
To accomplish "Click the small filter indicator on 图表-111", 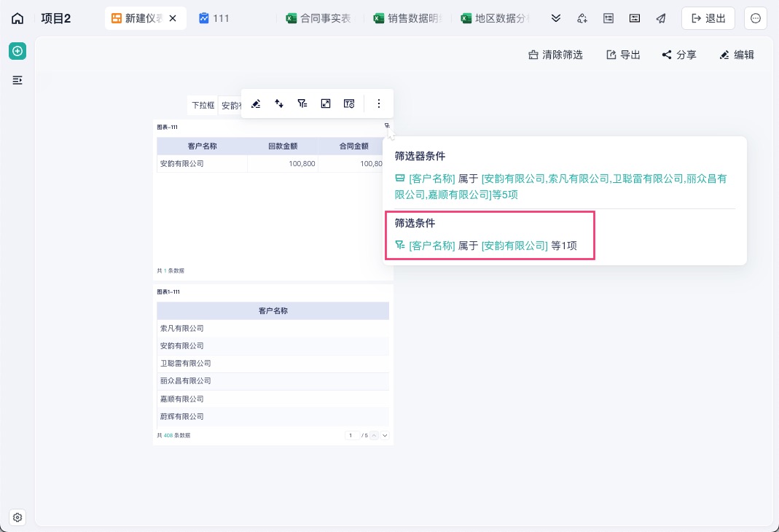I will 386,125.
